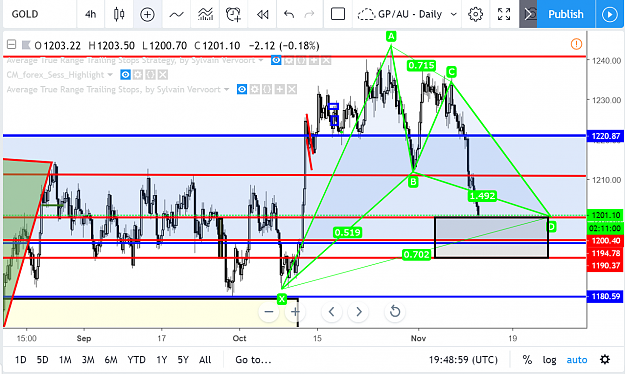Select the chart layout square icon

(x=338, y=14)
